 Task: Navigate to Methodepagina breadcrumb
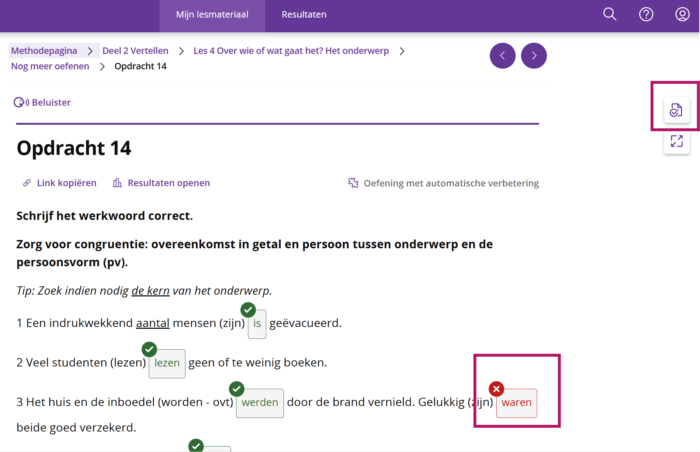pyautogui.click(x=45, y=50)
